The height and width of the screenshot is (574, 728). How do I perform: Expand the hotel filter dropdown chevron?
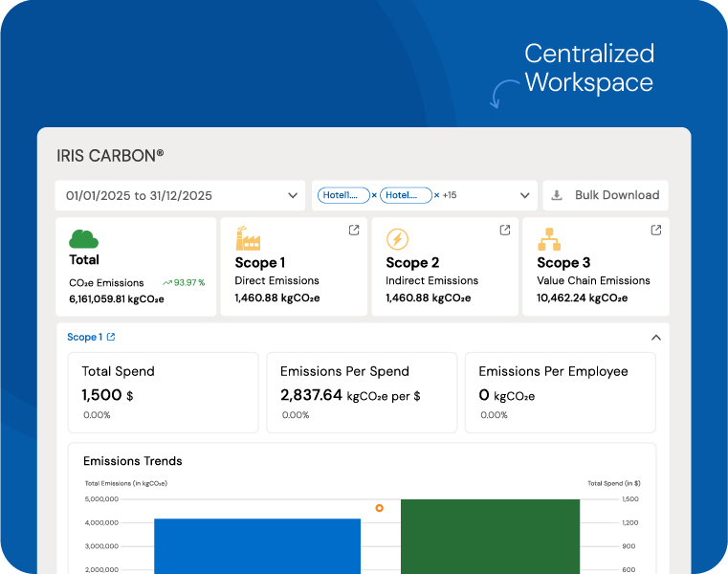pyautogui.click(x=524, y=195)
